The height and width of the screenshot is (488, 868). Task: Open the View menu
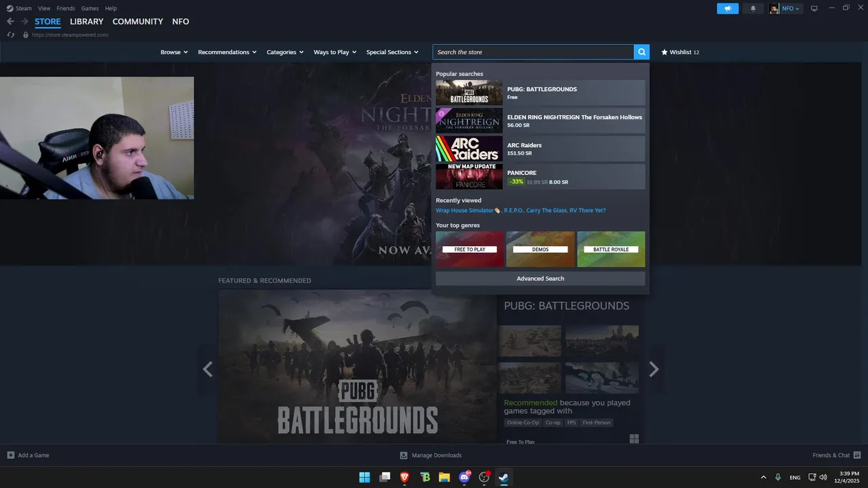pos(44,8)
